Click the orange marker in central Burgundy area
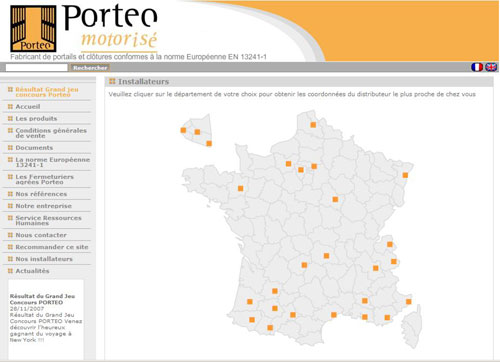Image resolution: width=500 pixels, height=362 pixels. 335,199
